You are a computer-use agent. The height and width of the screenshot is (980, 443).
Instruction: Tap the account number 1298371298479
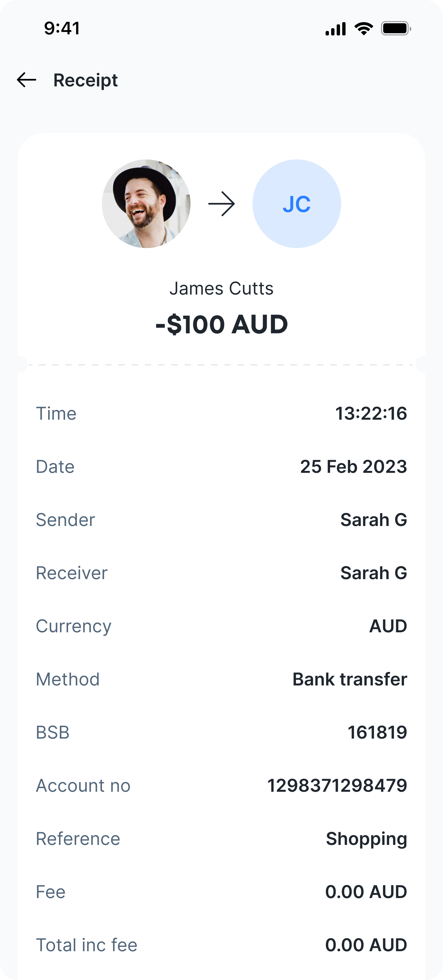point(337,786)
